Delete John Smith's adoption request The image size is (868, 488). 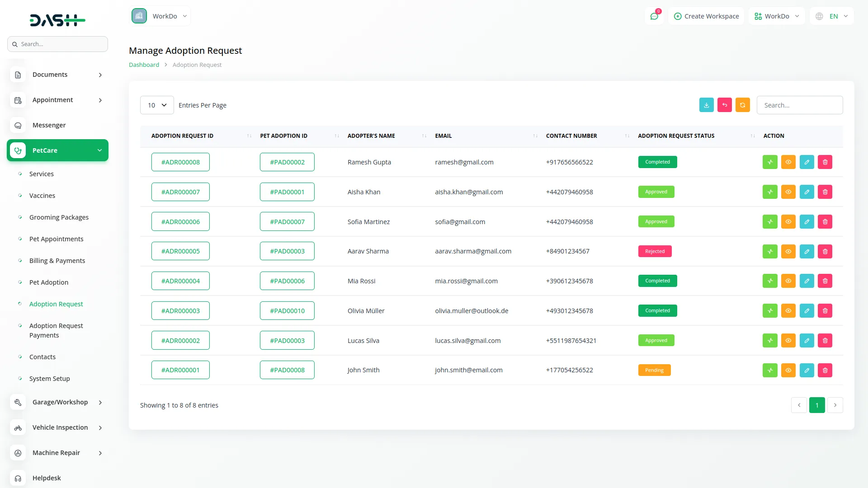(825, 370)
